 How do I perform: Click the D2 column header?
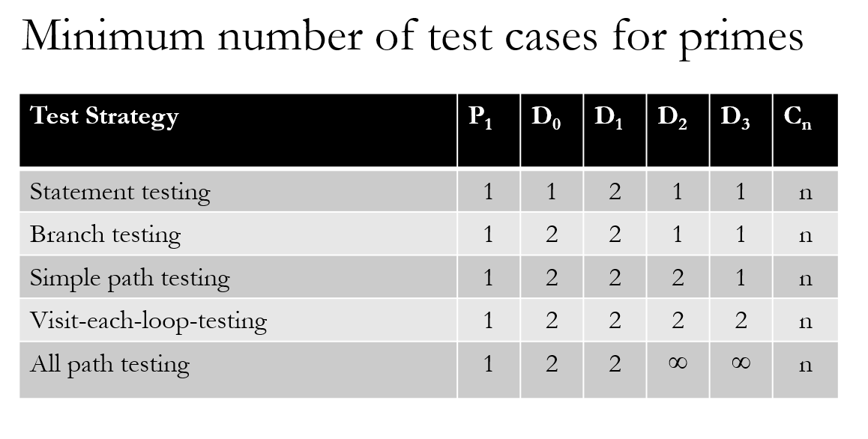(x=672, y=119)
